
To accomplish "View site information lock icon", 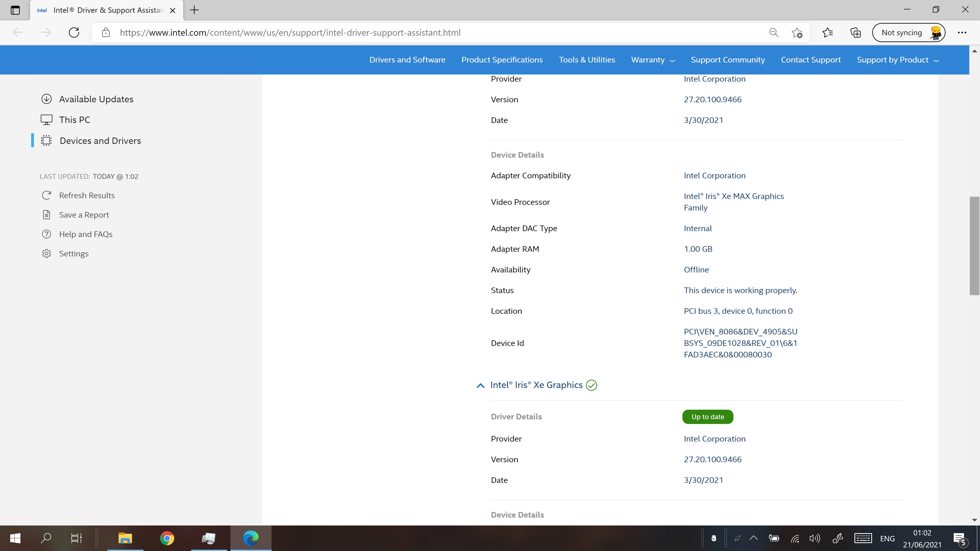I will click(x=106, y=33).
